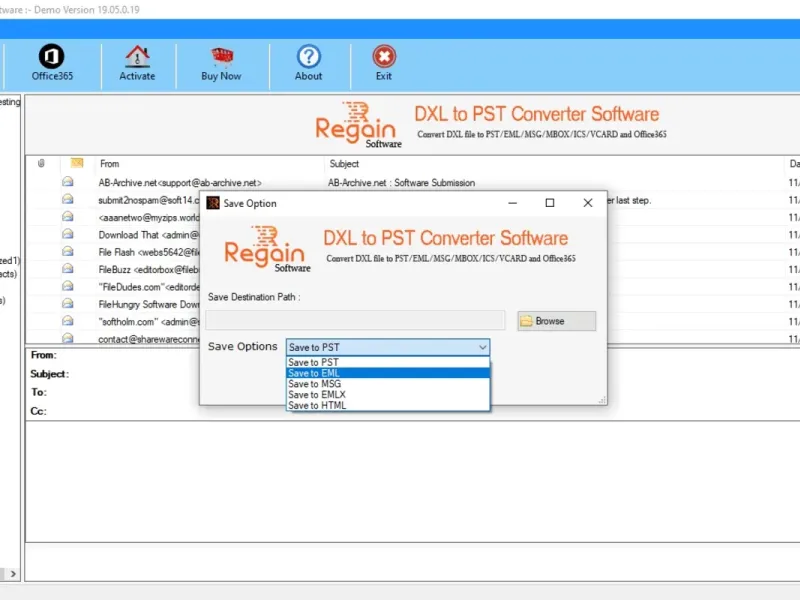
Task: Choose Save to PST from list
Action: tap(388, 362)
